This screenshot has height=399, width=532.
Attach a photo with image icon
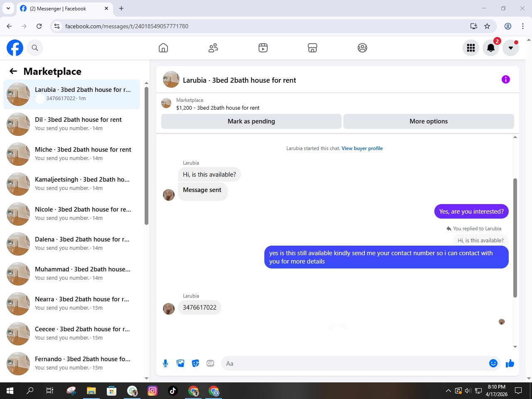(180, 363)
